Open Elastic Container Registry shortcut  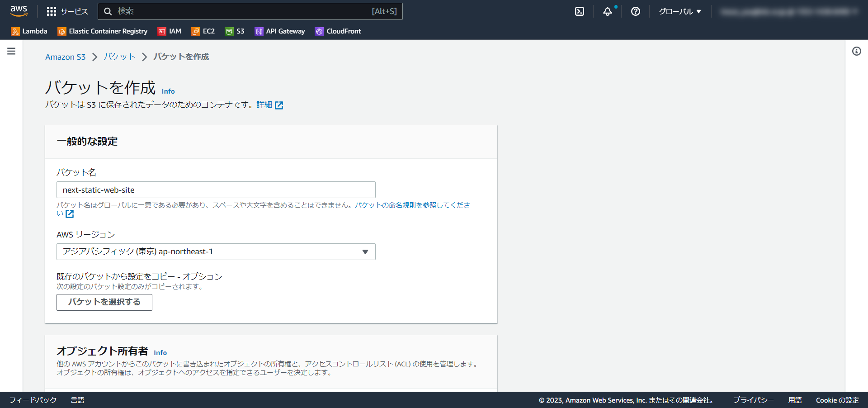[102, 31]
